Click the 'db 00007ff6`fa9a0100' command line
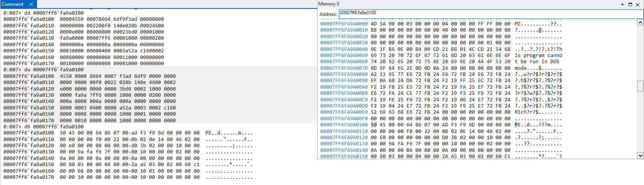Screen dimensions: 644x185 (x=54, y=126)
